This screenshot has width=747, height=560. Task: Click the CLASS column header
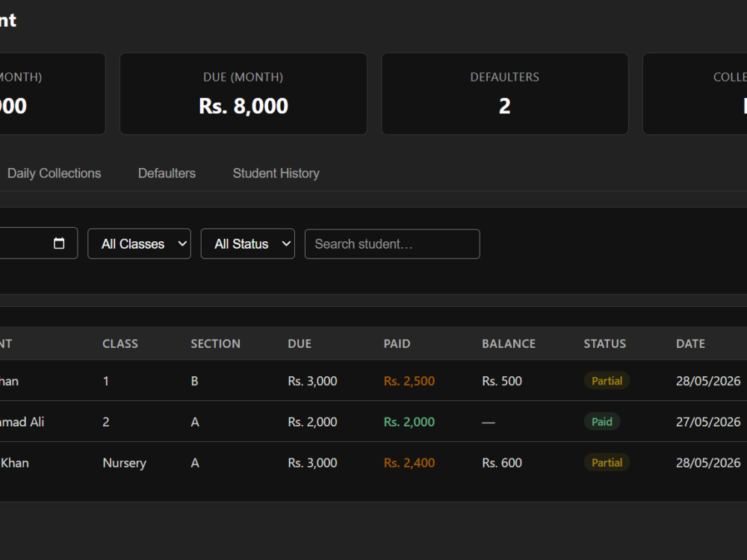(120, 343)
